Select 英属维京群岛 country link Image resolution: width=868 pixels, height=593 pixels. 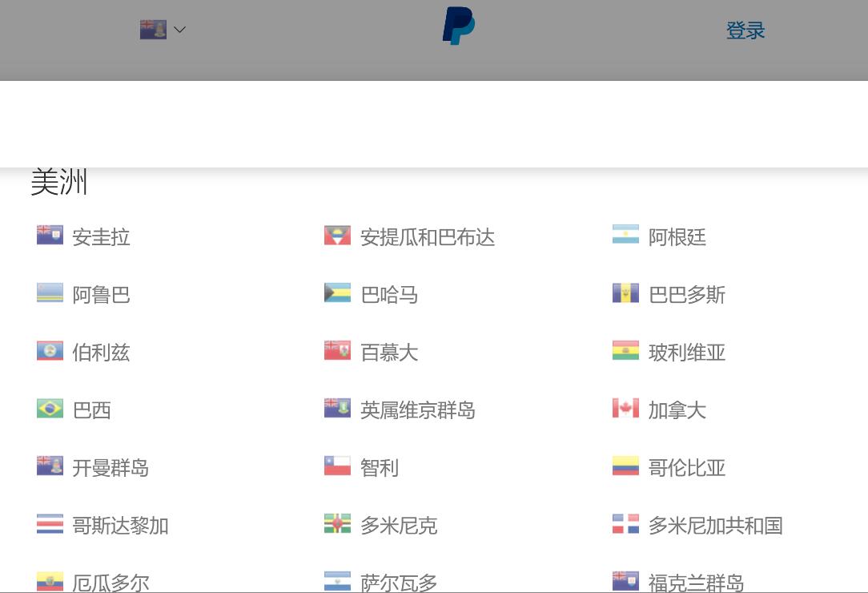point(418,410)
